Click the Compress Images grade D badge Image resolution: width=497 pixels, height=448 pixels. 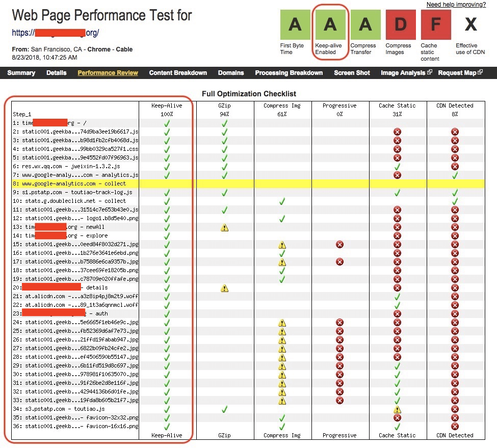[x=401, y=24]
